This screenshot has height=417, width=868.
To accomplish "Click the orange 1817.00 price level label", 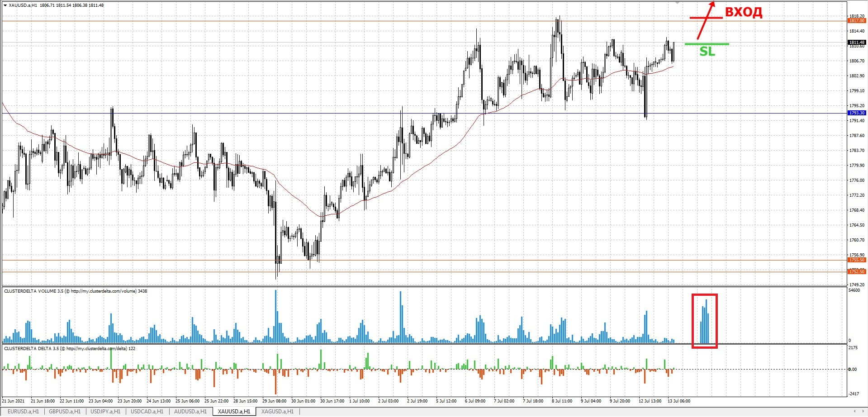I will click(x=856, y=21).
